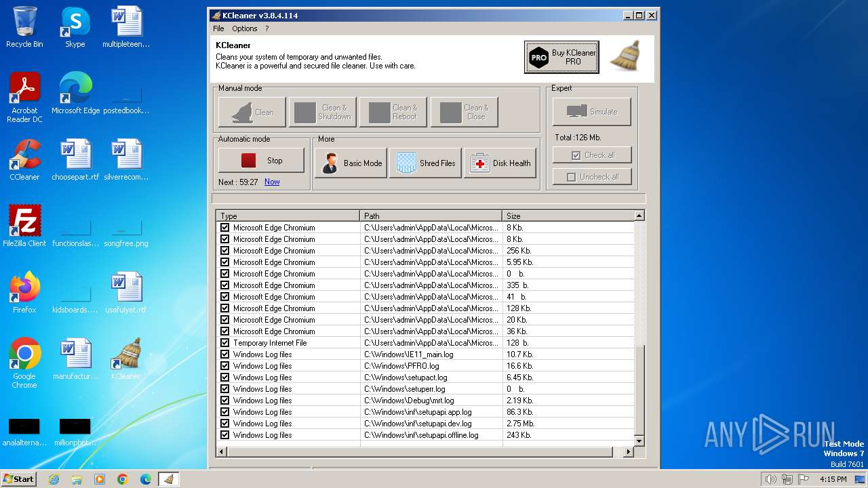The width and height of the screenshot is (868, 488).
Task: Uncheck the IE11_main.log Windows Log row
Action: click(225, 354)
